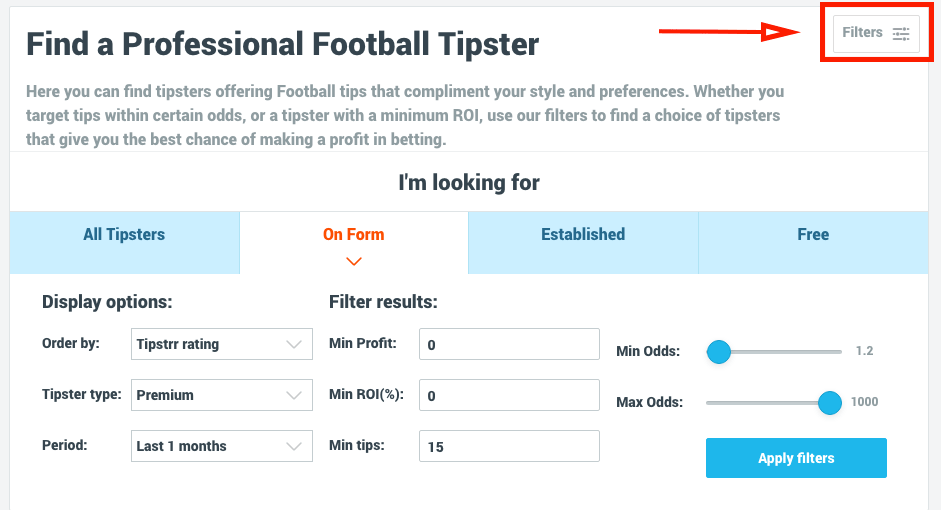The height and width of the screenshot is (510, 941).
Task: Click the Min Odds slider handle
Action: click(719, 351)
